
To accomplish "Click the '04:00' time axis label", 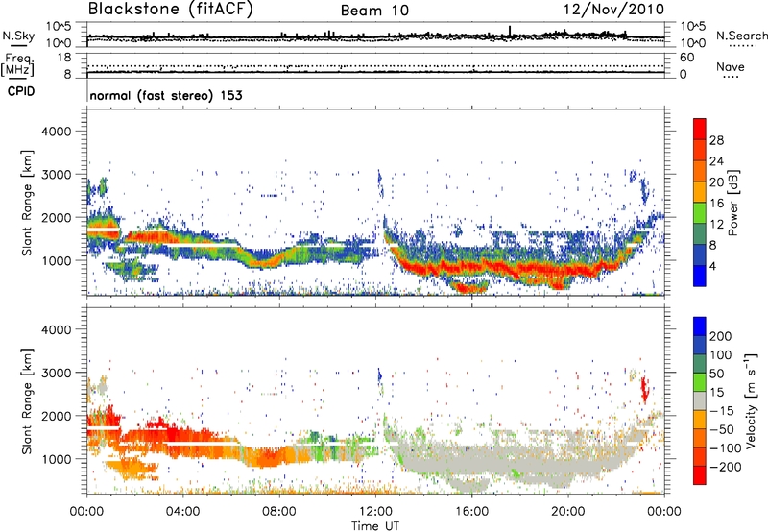I will point(182,512).
